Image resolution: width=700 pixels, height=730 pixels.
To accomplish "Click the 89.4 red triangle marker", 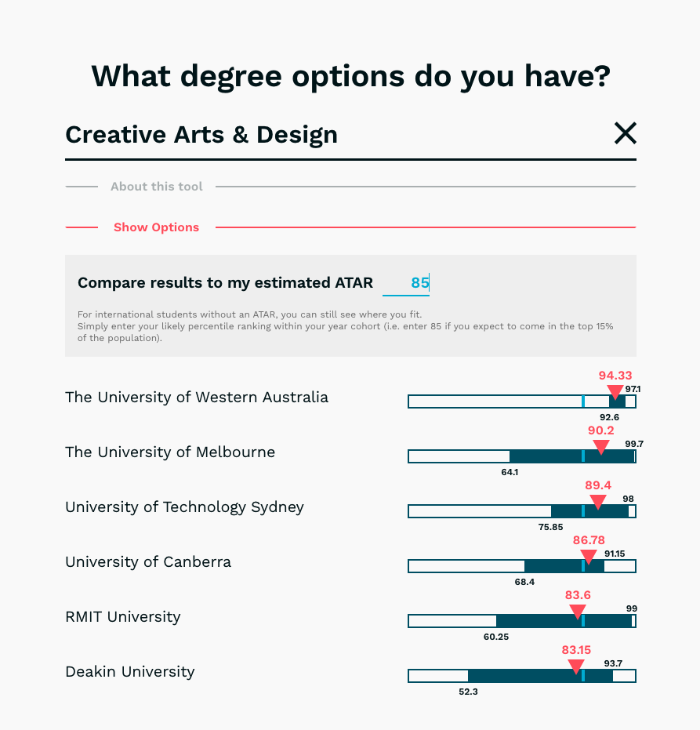I will [598, 502].
